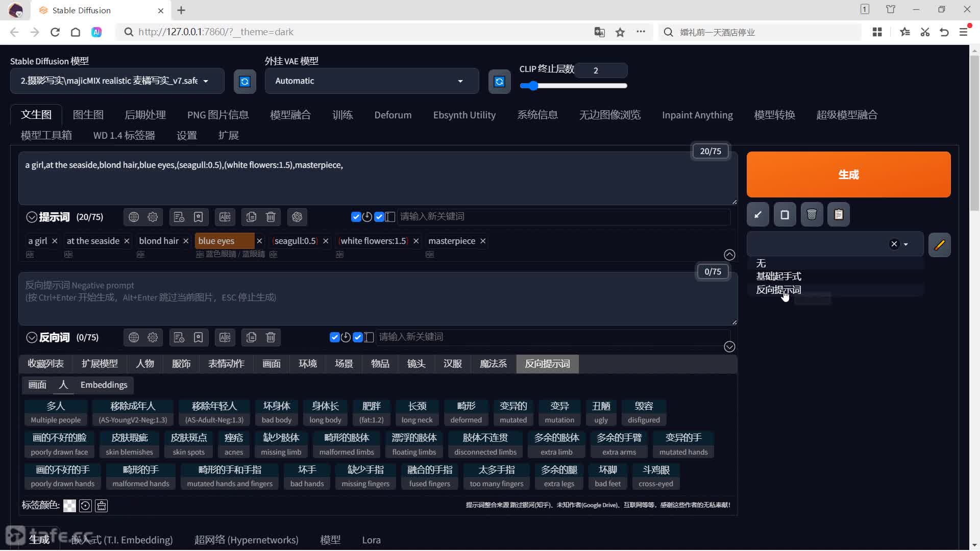
Task: Collapse the 反向词 section chevron
Action: [x=32, y=338]
